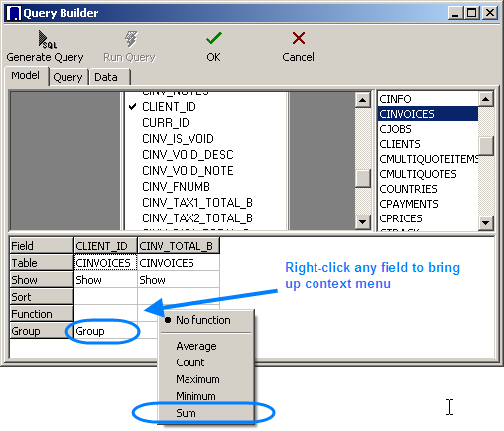
Task: Choose Average from the function menu
Action: (x=205, y=346)
